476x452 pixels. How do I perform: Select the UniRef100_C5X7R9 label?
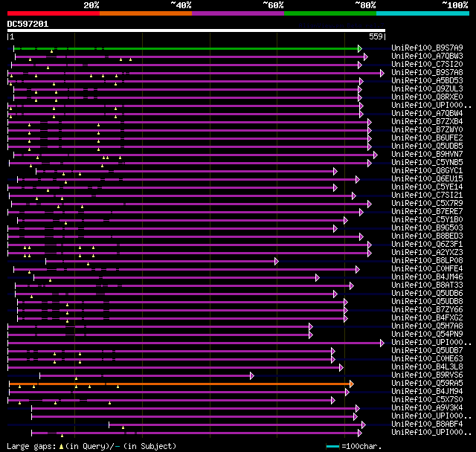427,203
